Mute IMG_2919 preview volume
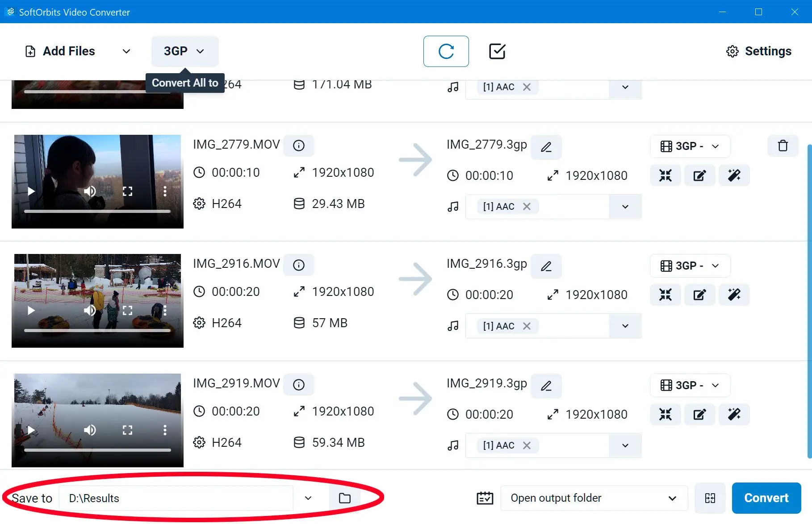Image resolution: width=812 pixels, height=524 pixels. pos(90,430)
